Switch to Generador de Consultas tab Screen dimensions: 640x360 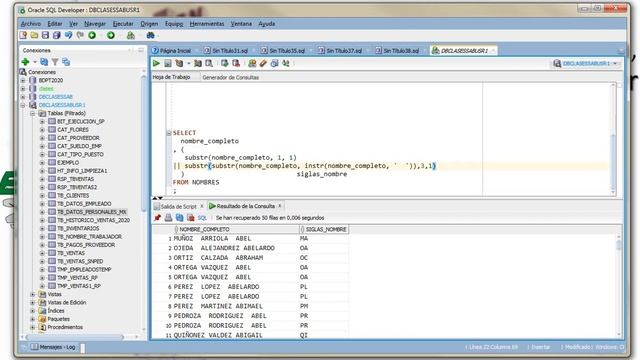(231, 77)
